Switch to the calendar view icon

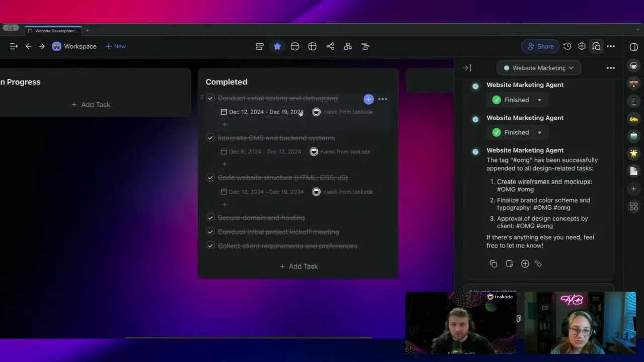[x=295, y=46]
